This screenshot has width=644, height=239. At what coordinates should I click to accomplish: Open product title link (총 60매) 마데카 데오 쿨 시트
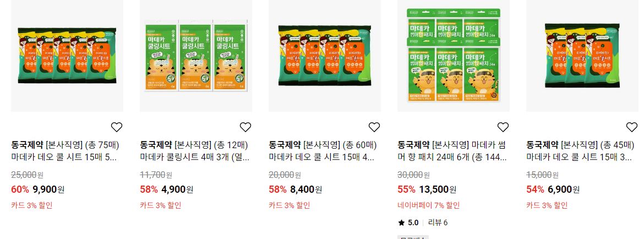323,151
